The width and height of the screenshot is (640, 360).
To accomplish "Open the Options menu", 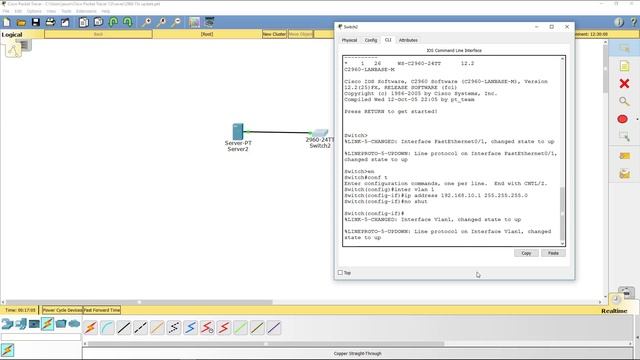I will coord(34,11).
